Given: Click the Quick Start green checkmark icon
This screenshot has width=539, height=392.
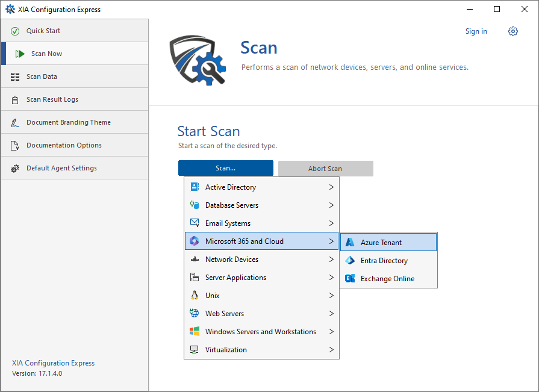Looking at the screenshot, I should point(15,31).
